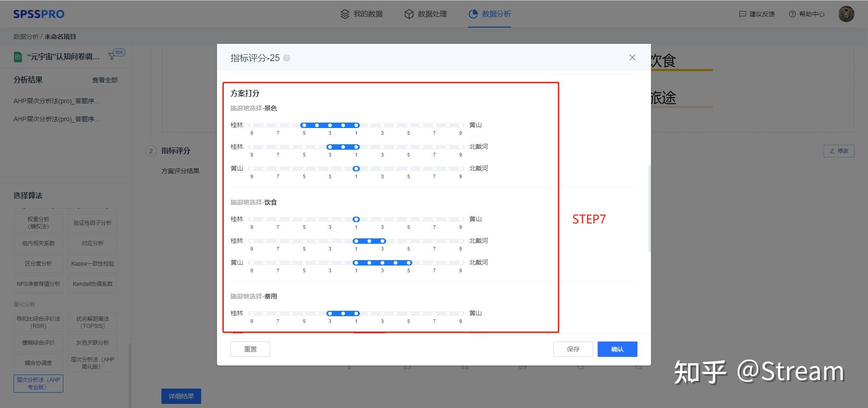Click the filter icon with 505 badge
The width and height of the screenshot is (868, 408).
click(116, 55)
